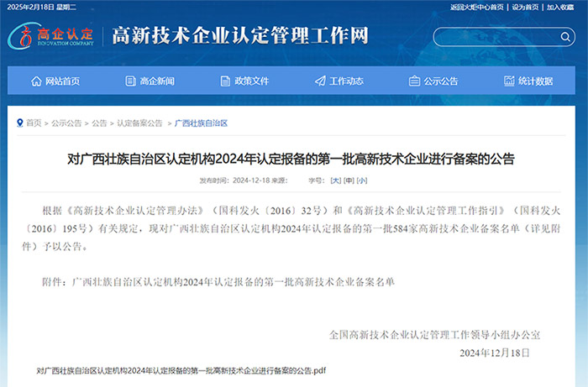
Task: Click 认定备案公告 in the breadcrumb
Action: tap(139, 123)
